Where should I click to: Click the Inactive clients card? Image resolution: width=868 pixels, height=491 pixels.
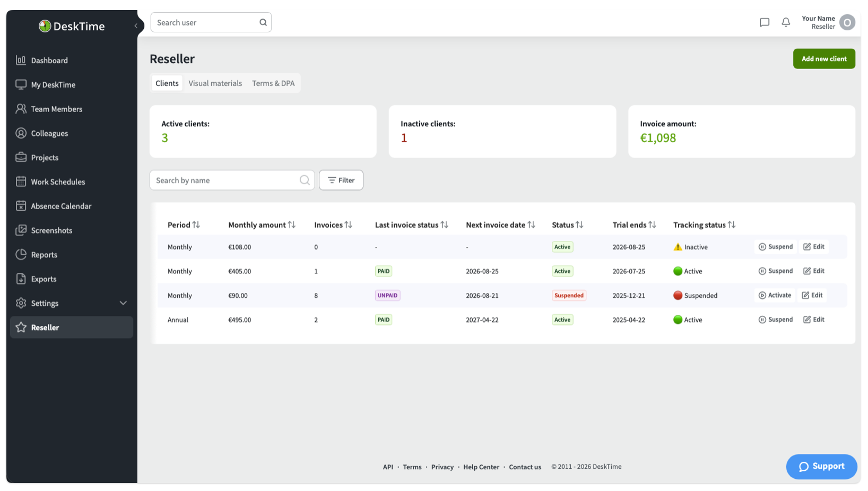(502, 131)
